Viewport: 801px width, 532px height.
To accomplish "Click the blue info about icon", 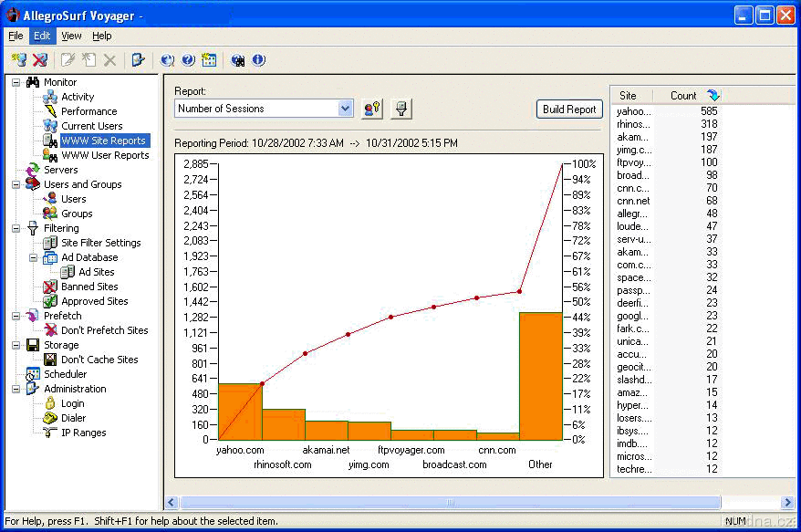I will point(258,60).
